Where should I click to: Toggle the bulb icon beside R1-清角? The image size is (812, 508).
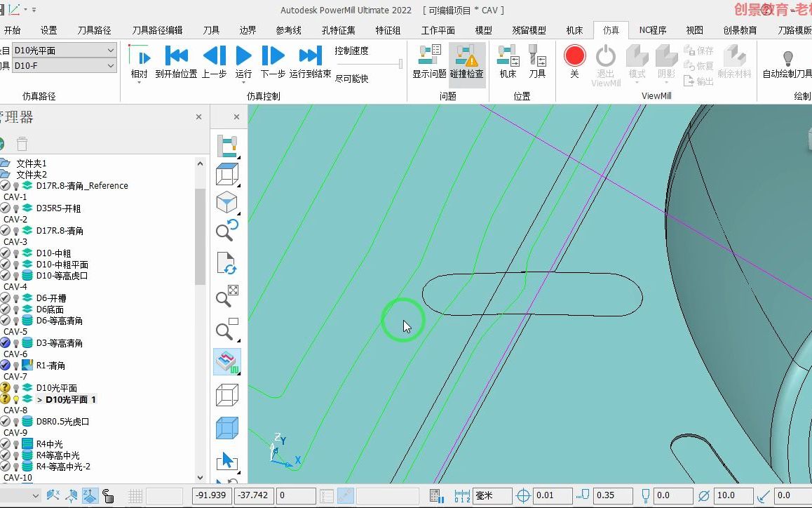tap(15, 365)
